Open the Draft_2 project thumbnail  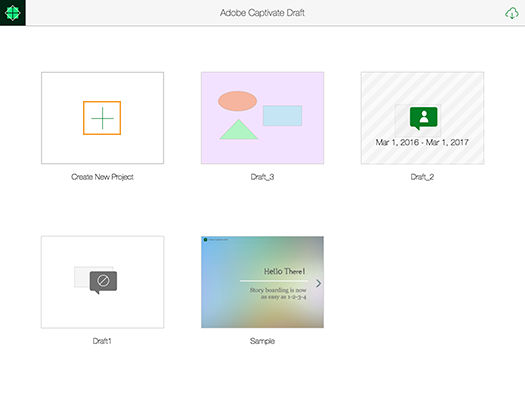pyautogui.click(x=422, y=118)
